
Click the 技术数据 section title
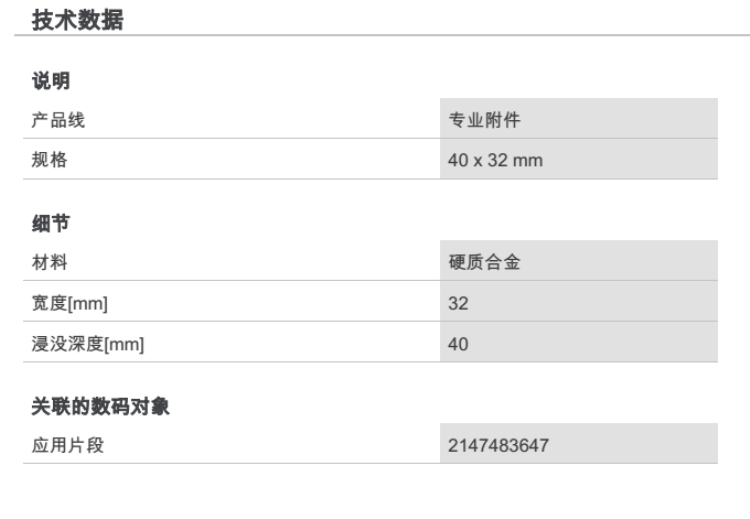(78, 18)
